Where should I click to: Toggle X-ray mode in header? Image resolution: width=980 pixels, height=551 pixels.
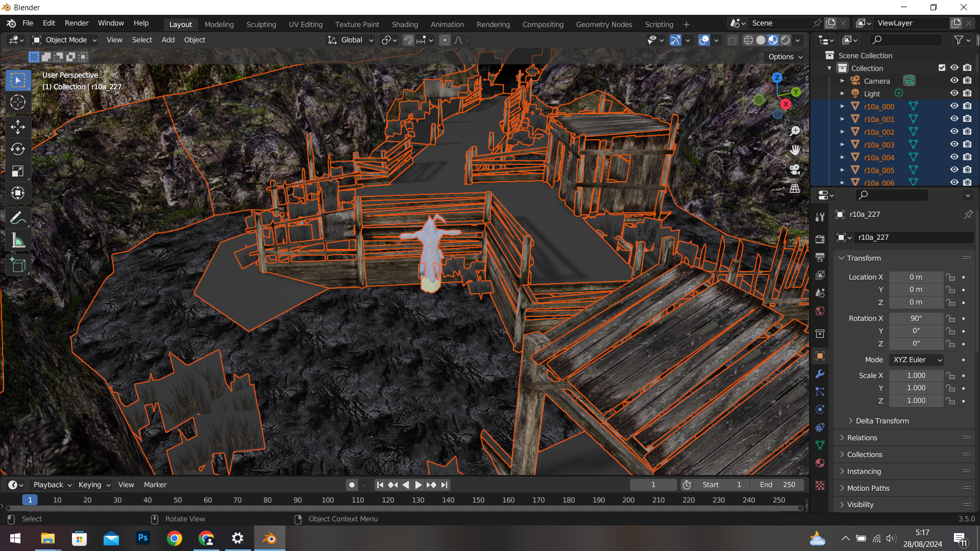[x=732, y=40]
